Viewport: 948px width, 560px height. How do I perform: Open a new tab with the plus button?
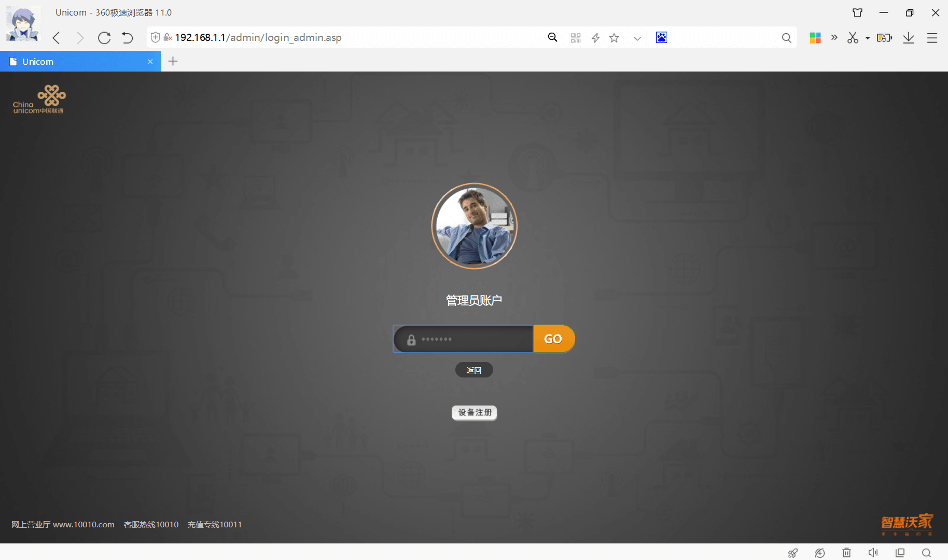[173, 61]
